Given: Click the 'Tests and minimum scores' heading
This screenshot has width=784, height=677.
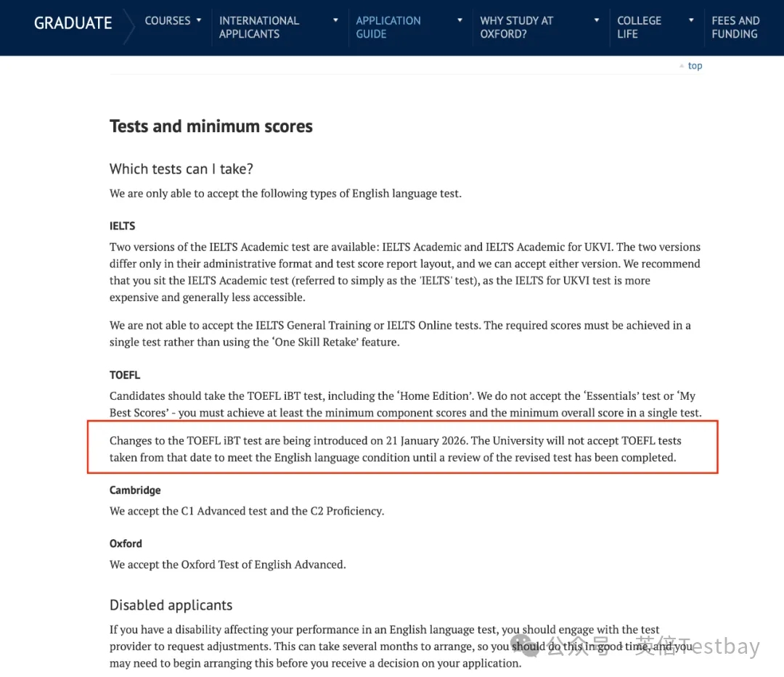Looking at the screenshot, I should click(211, 126).
